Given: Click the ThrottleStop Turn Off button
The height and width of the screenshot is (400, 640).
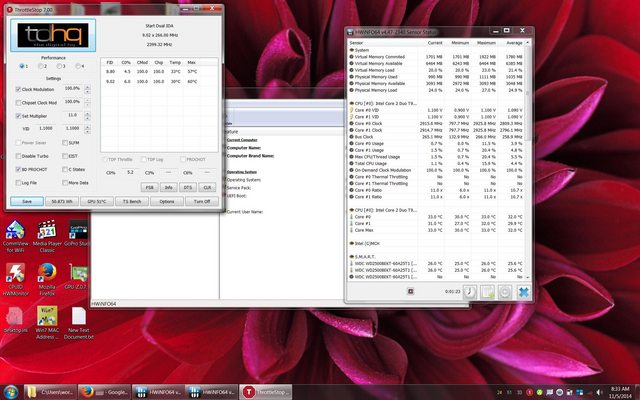Looking at the screenshot, I should click(202, 202).
